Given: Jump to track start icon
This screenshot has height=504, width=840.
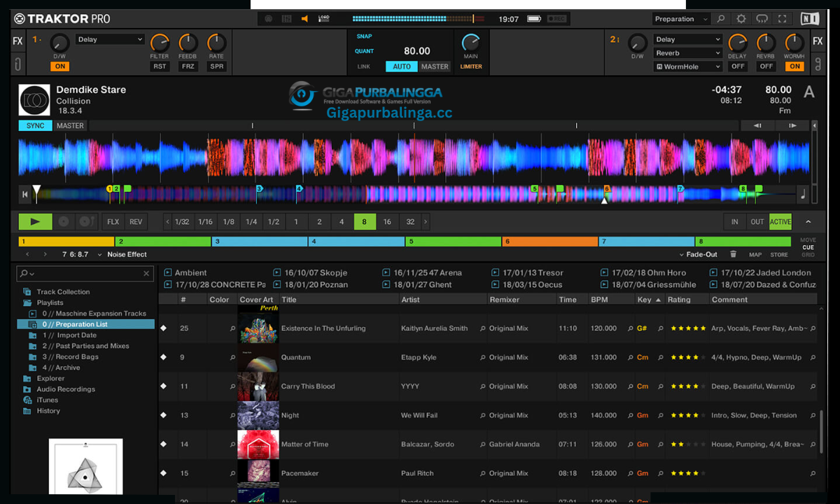Looking at the screenshot, I should [x=25, y=194].
